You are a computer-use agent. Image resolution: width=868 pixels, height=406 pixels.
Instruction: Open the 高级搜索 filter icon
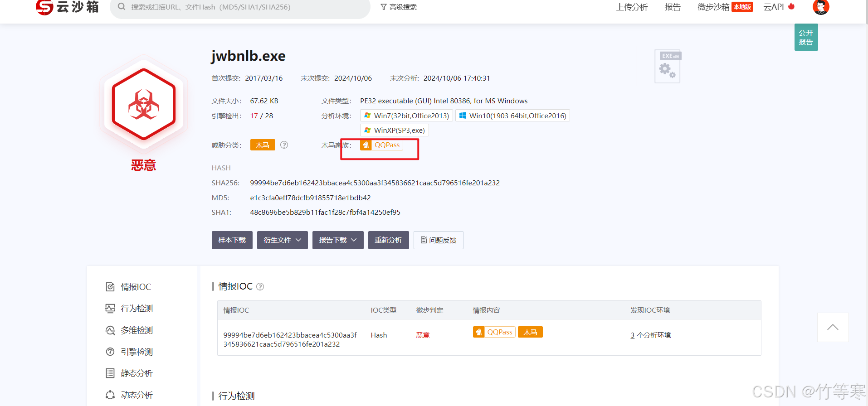[384, 7]
